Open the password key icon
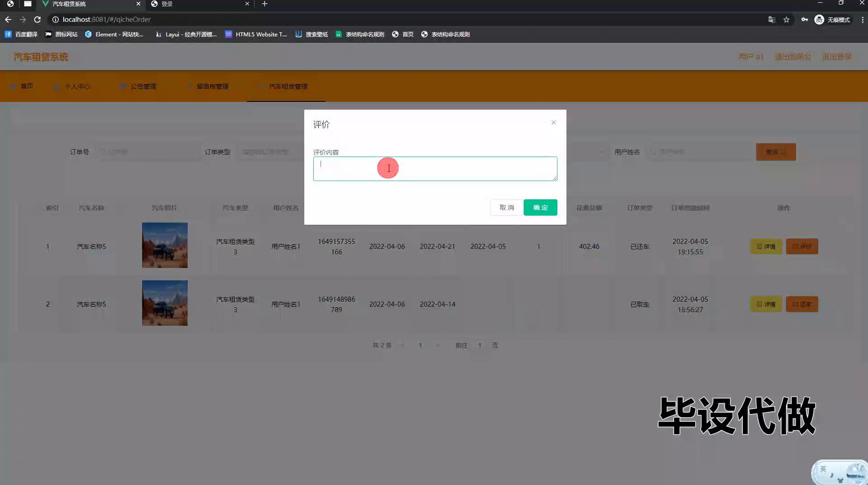Image resolution: width=868 pixels, height=485 pixels. [804, 19]
